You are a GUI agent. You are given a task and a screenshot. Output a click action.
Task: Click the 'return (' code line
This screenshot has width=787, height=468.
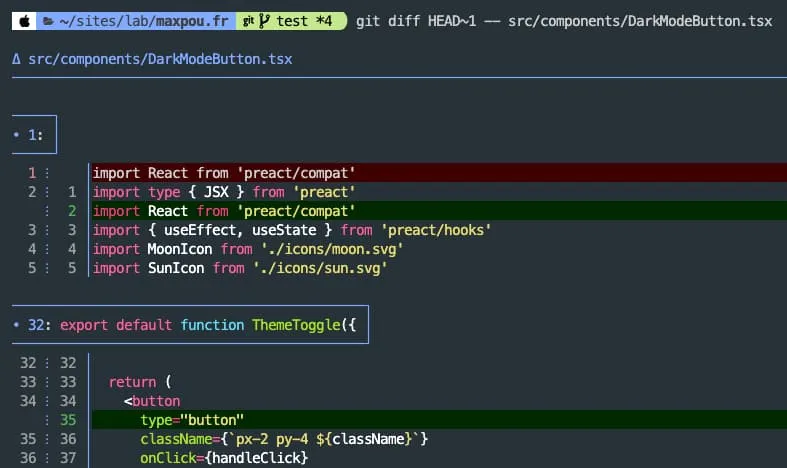coord(140,382)
